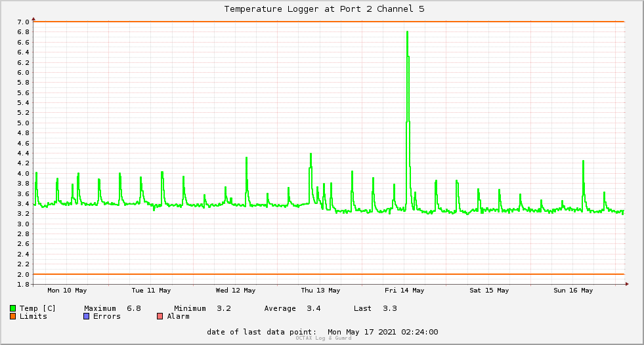Click the 'Average' statistic label
Screen dimensions: 644x345
tap(280, 308)
